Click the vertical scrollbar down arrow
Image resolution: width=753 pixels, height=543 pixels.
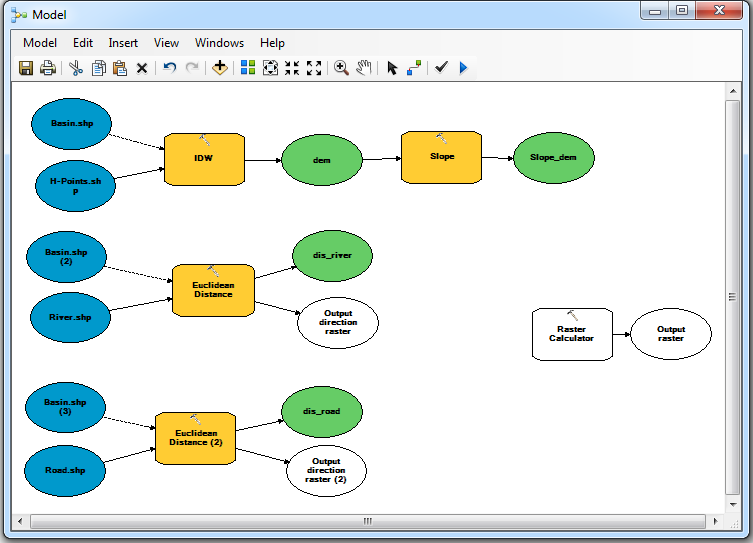point(733,505)
